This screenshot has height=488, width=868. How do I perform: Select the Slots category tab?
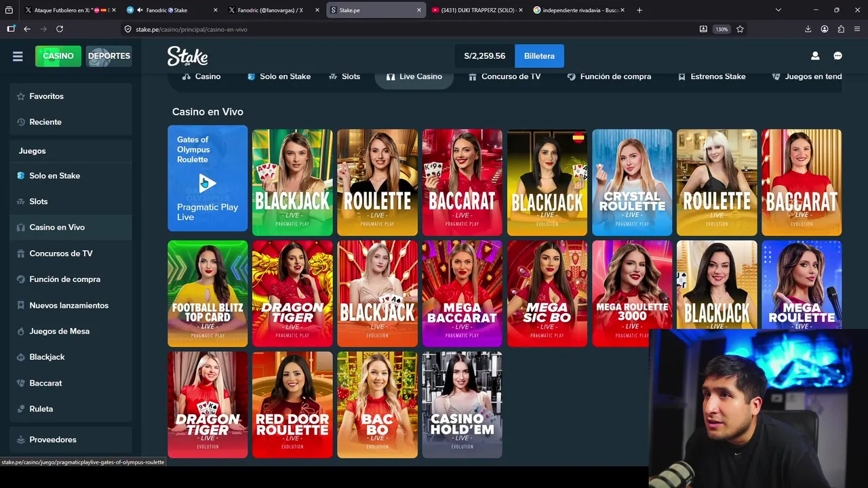[344, 77]
